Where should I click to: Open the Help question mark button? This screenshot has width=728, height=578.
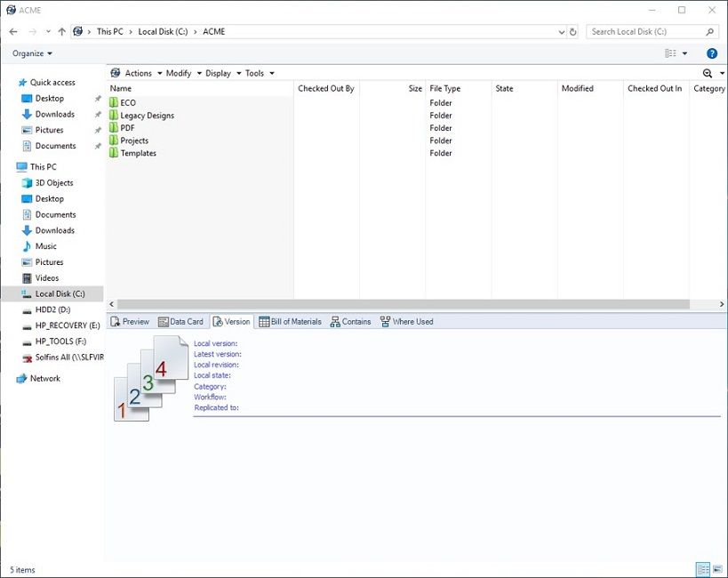coord(711,52)
